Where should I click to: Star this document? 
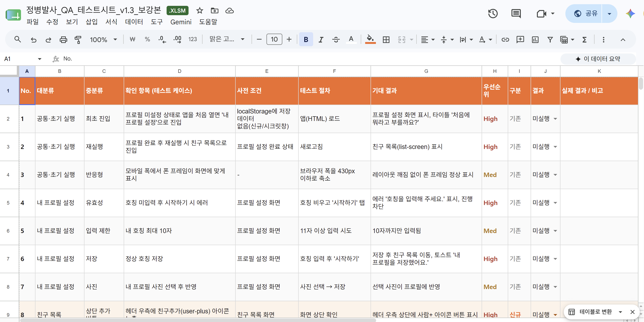point(199,11)
